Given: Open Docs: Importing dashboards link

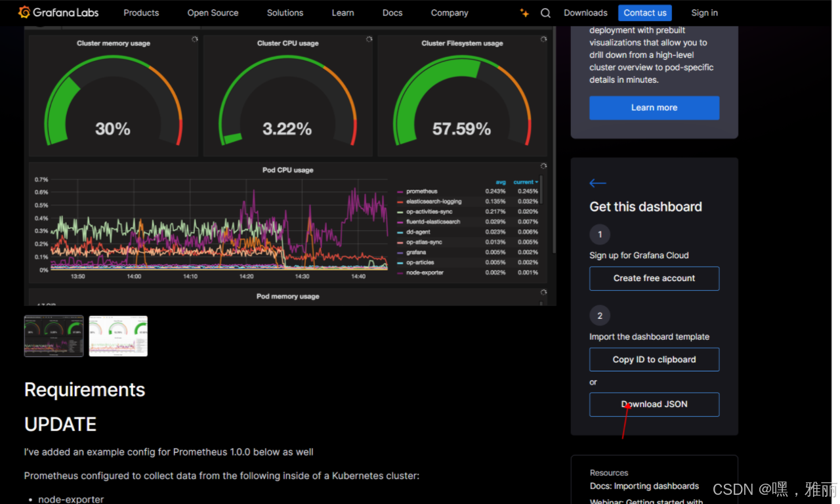Looking at the screenshot, I should point(644,486).
